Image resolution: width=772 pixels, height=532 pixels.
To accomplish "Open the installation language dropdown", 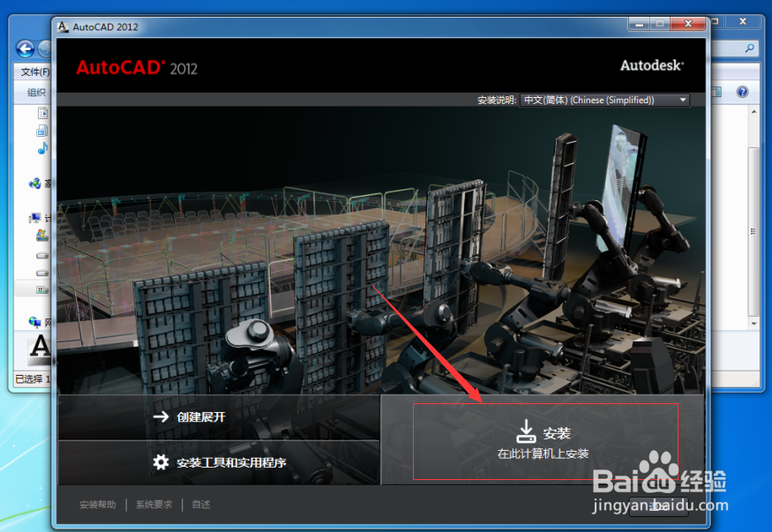I will 604,100.
